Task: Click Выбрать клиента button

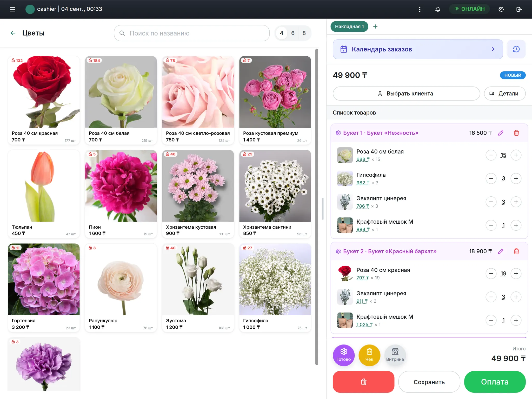Action: click(x=406, y=94)
